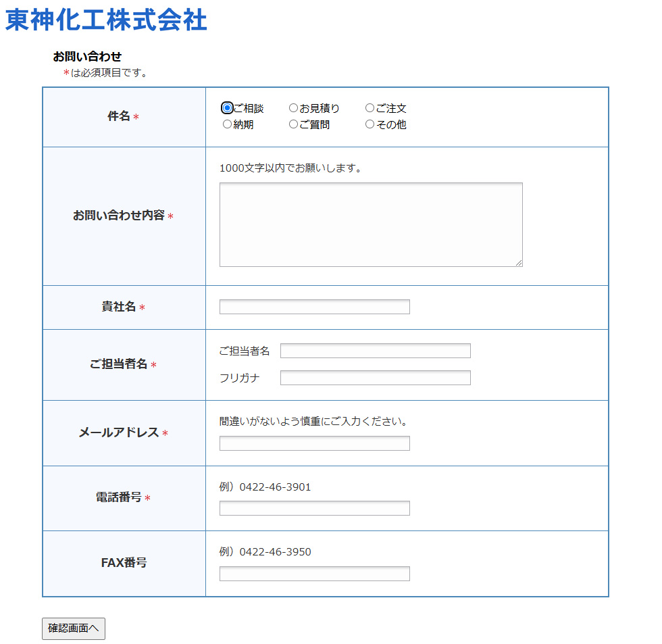Click the ご担当者名 name input

(376, 351)
